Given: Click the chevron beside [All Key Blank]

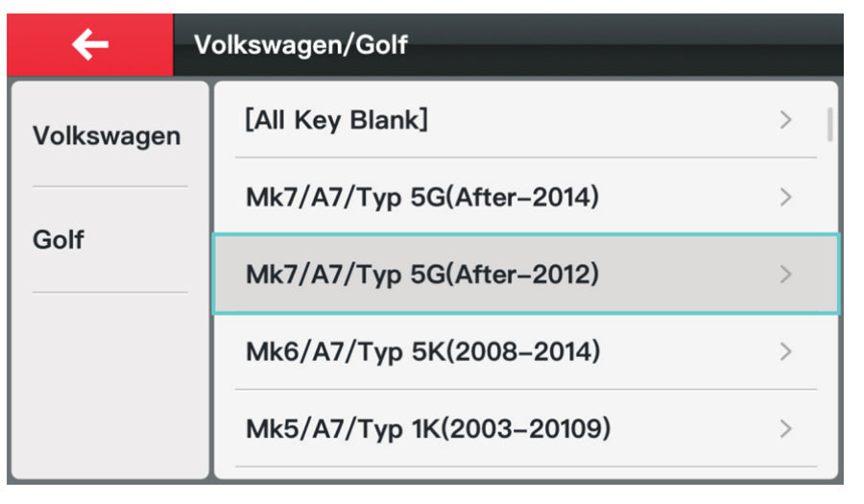Looking at the screenshot, I should (786, 120).
